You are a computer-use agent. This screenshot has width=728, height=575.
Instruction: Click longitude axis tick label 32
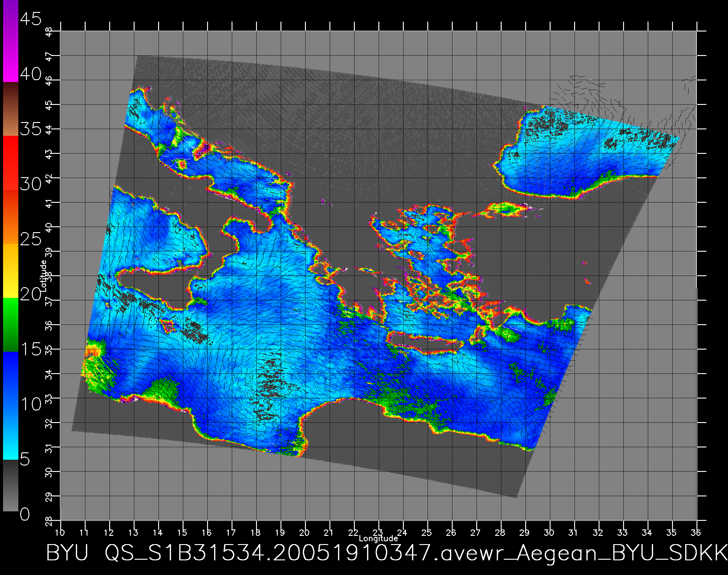click(x=598, y=532)
